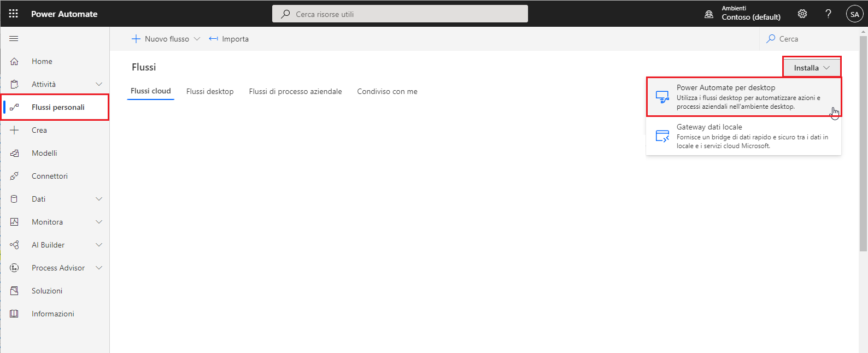The height and width of the screenshot is (353, 868).
Task: Expand the Monitora chevron
Action: coord(99,222)
